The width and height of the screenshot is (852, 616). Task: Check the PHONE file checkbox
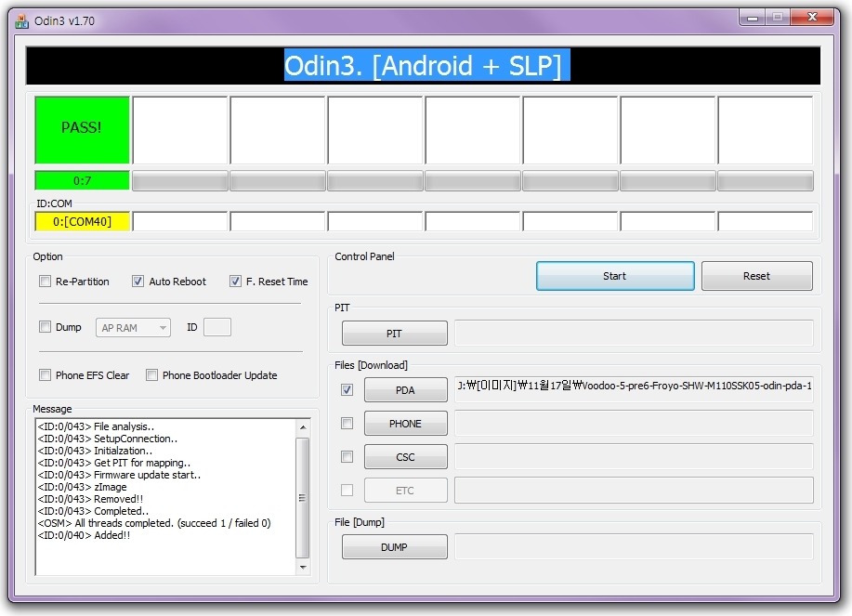tap(347, 423)
